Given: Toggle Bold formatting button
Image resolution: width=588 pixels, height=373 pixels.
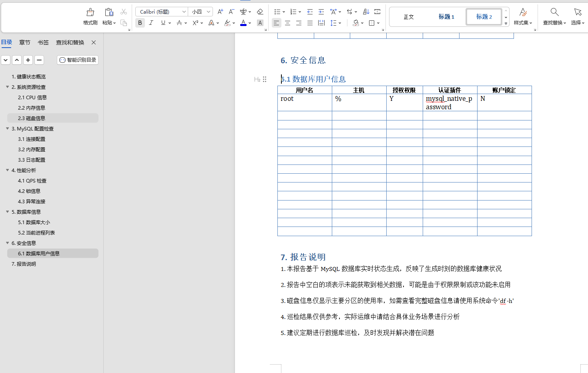Looking at the screenshot, I should [140, 23].
